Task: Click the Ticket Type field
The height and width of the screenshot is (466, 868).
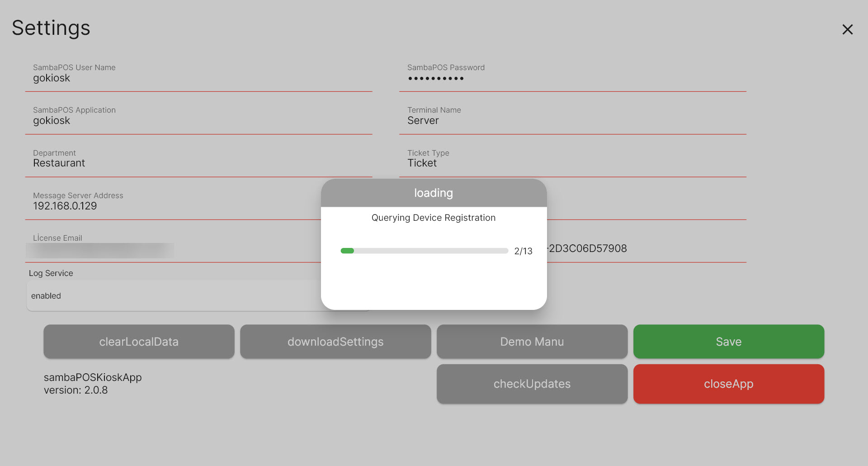Action: coord(572,163)
